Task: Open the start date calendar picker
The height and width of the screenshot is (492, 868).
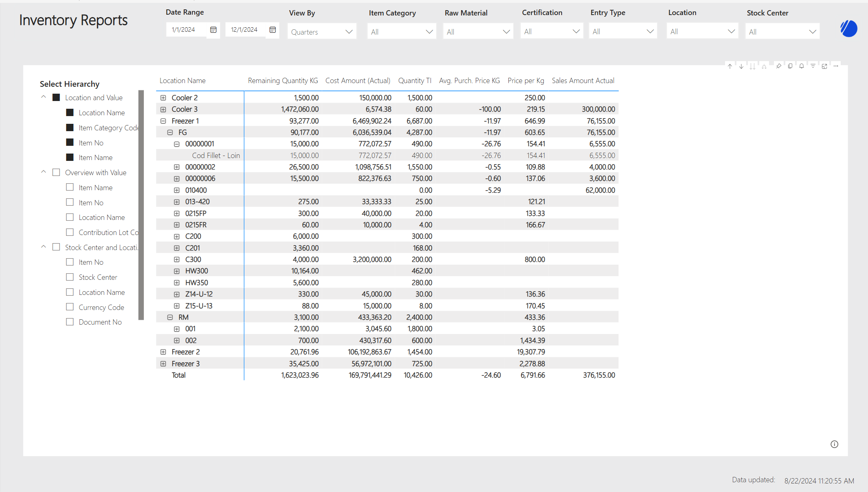Action: pos(213,30)
